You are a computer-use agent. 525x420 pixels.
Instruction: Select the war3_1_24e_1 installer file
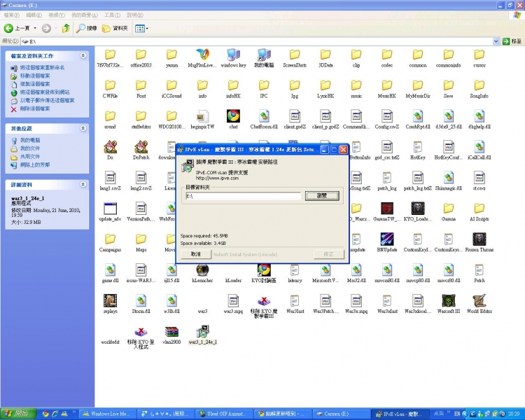202,331
